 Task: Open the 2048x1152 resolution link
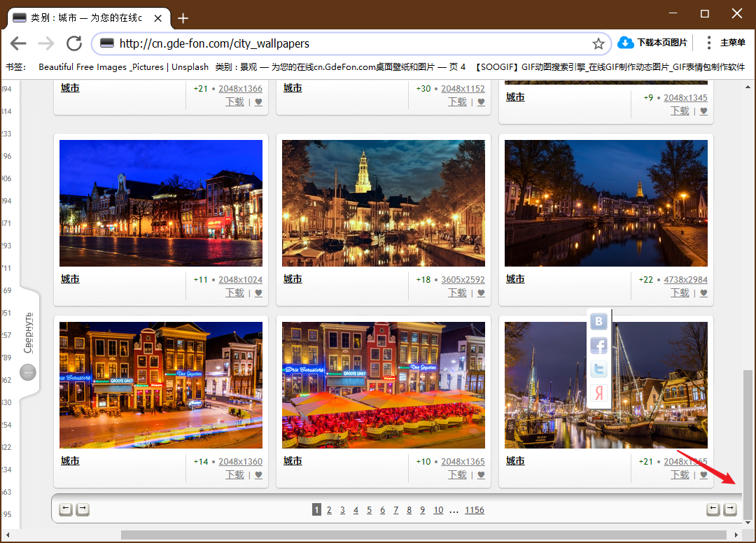coord(463,89)
